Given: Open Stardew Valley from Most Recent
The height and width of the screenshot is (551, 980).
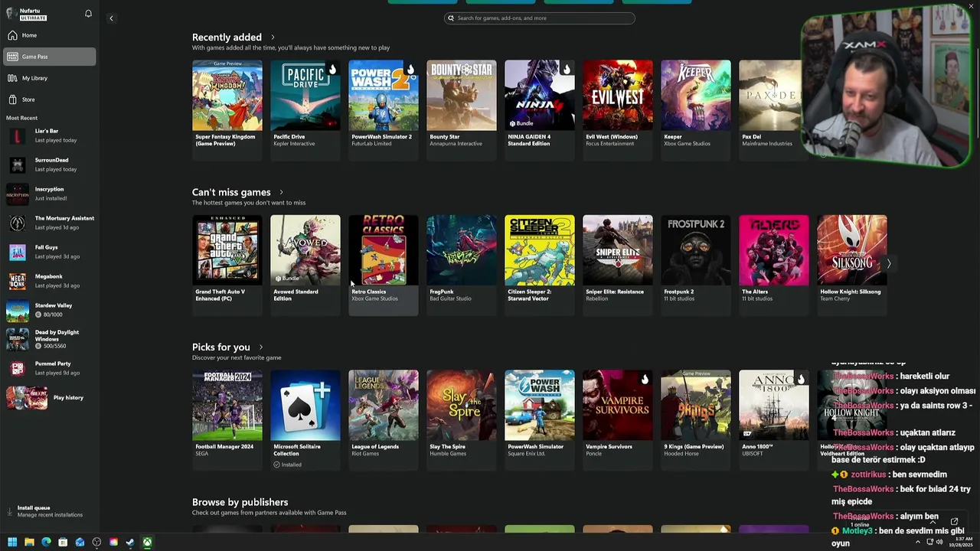Looking at the screenshot, I should click(50, 310).
